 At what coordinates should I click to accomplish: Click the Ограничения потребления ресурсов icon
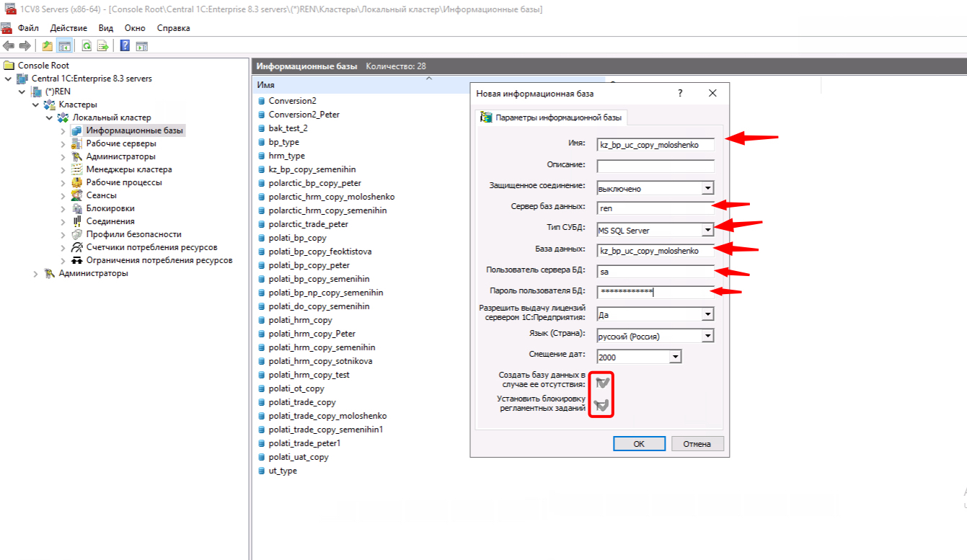point(77,260)
